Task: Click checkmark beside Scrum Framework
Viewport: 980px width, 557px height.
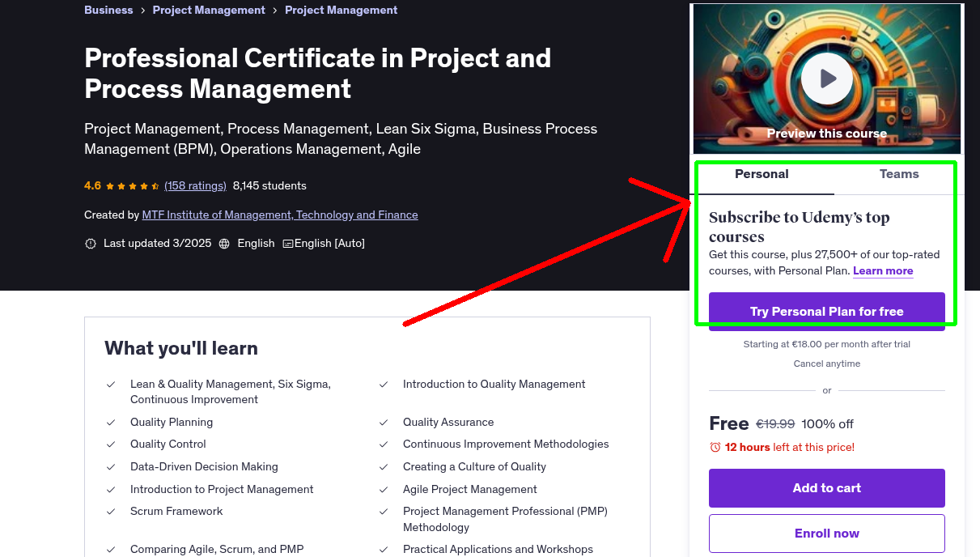Action: pos(111,512)
